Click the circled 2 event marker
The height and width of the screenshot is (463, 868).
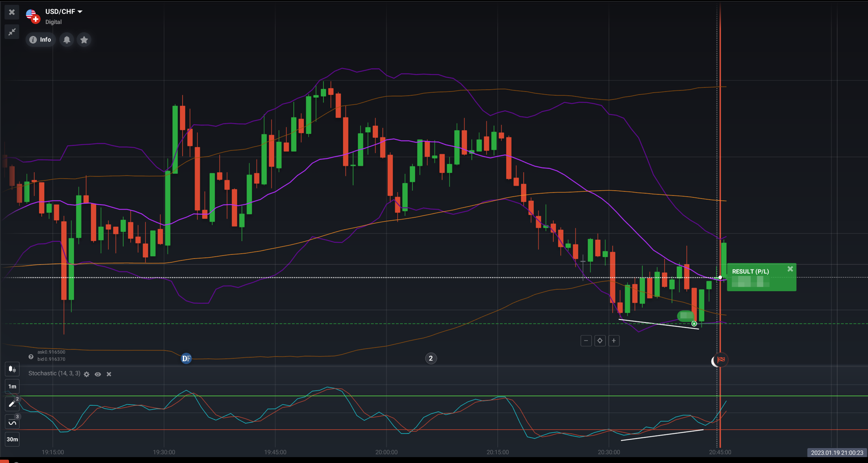coord(431,358)
